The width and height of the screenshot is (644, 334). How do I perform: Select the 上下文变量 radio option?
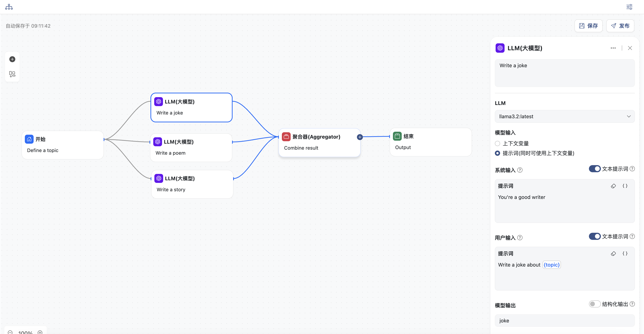(x=497, y=143)
